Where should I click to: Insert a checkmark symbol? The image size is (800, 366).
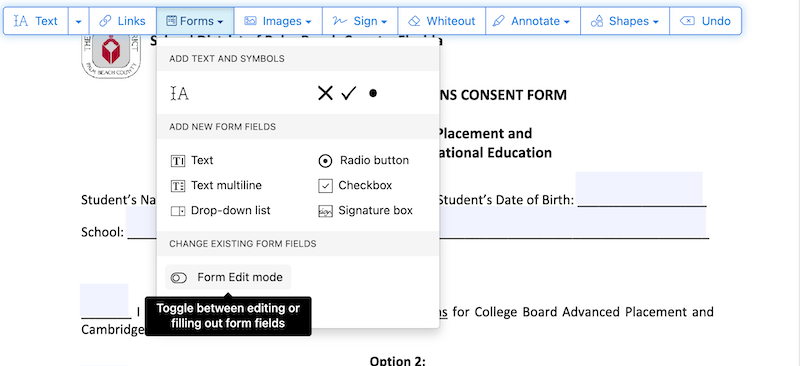348,93
